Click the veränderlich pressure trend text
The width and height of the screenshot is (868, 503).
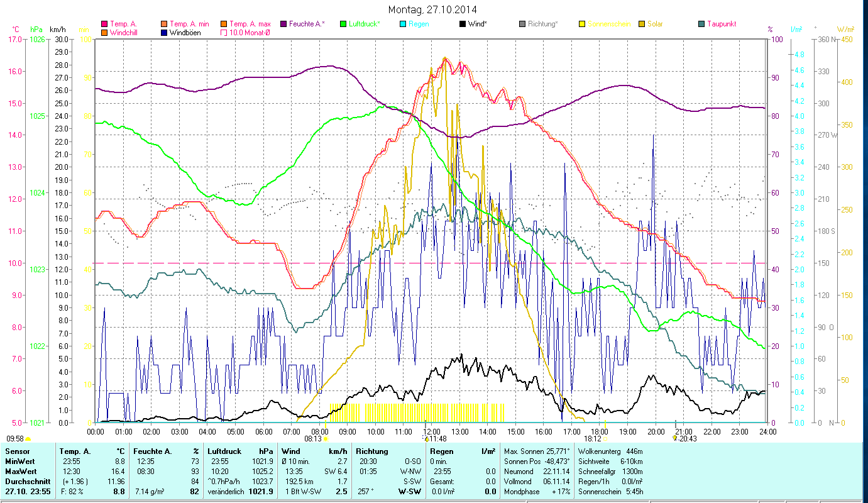(x=227, y=492)
